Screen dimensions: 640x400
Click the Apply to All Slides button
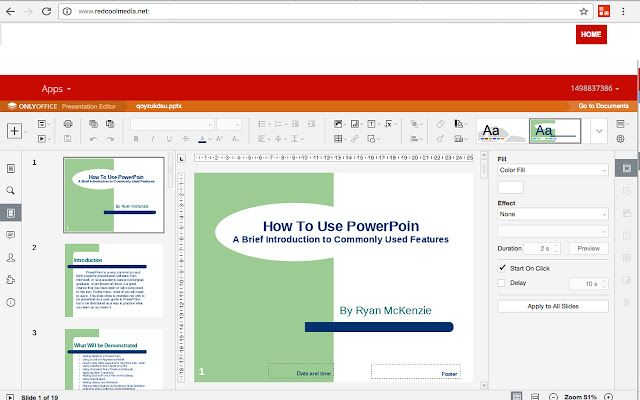pyautogui.click(x=553, y=305)
